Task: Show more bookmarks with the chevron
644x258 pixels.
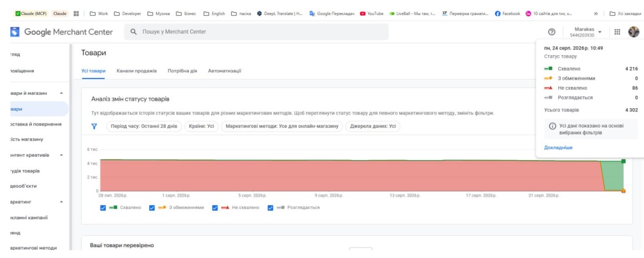Action: tap(596, 14)
